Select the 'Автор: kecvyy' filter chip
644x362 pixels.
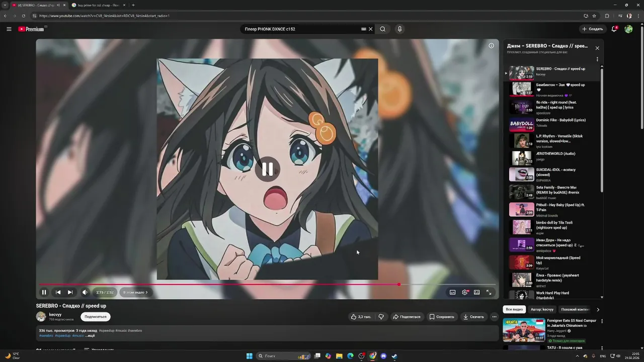(x=542, y=309)
